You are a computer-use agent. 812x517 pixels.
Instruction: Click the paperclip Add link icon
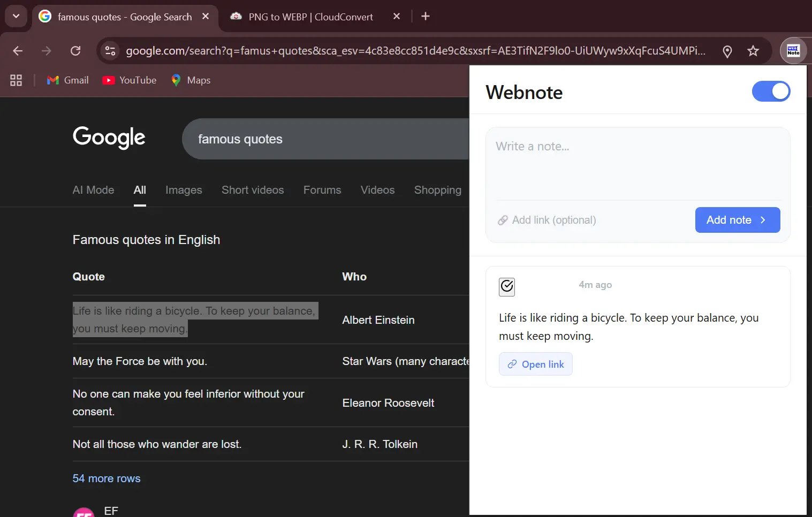coord(503,220)
